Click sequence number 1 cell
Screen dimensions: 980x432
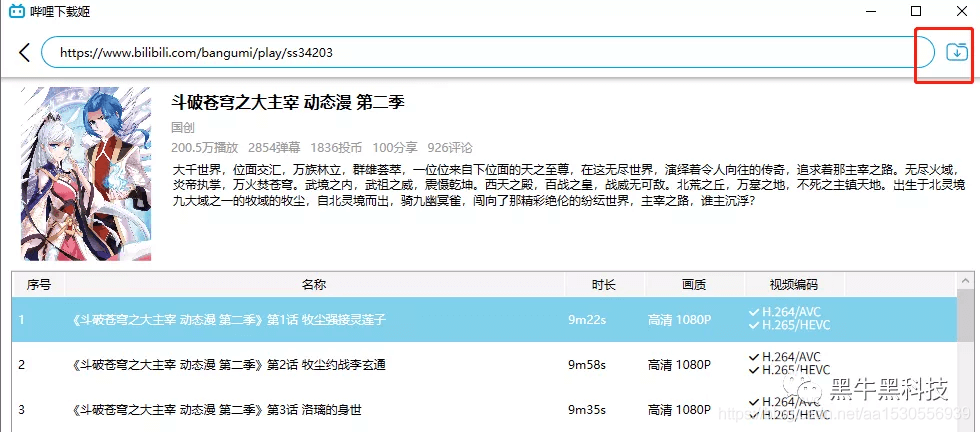21,319
